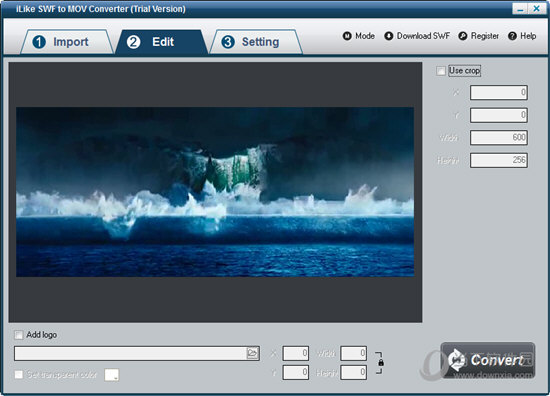
Task: Click the video preview image
Action: point(215,192)
